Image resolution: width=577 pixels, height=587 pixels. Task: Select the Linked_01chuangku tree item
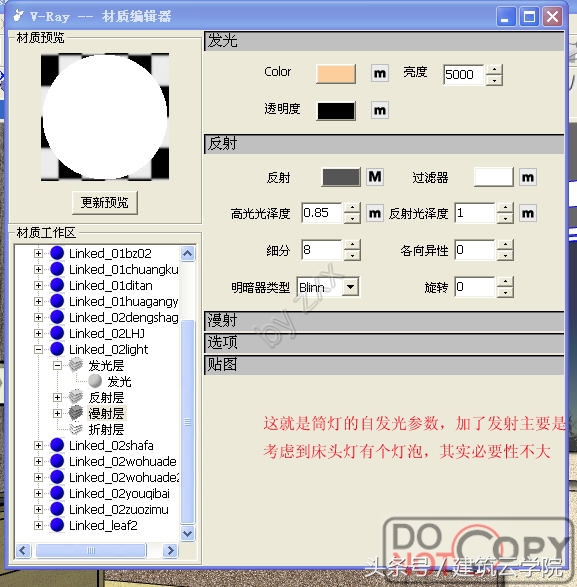(124, 270)
